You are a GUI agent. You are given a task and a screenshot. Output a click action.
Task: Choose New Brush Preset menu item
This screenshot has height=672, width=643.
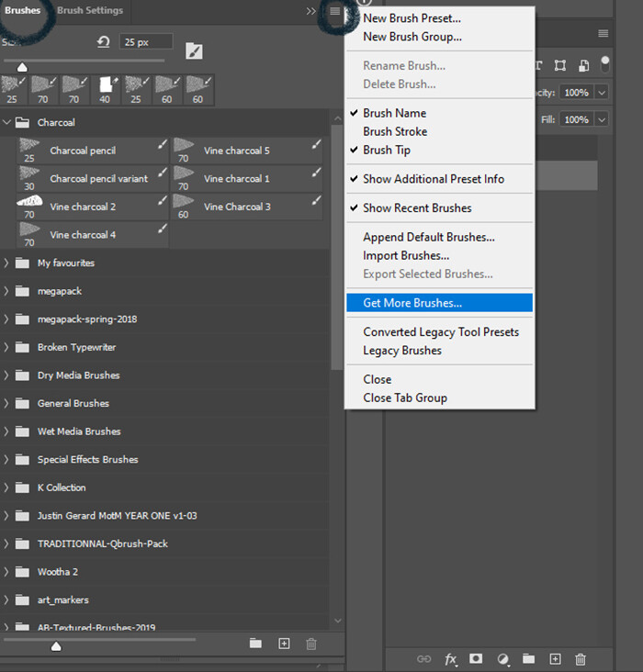pyautogui.click(x=439, y=18)
